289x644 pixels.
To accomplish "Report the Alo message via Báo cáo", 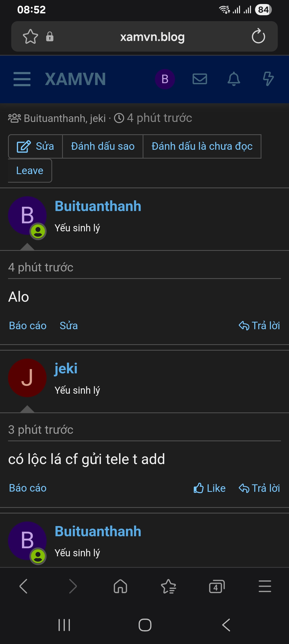I will tap(28, 326).
